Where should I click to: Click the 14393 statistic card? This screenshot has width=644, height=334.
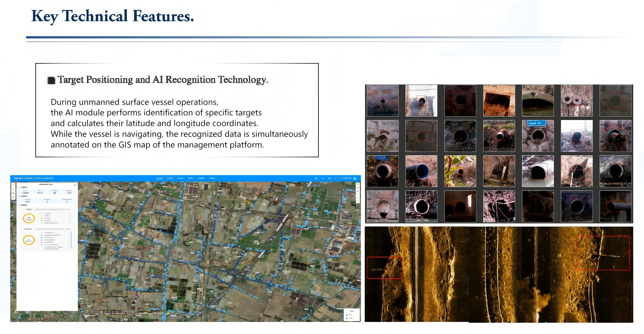click(25, 192)
